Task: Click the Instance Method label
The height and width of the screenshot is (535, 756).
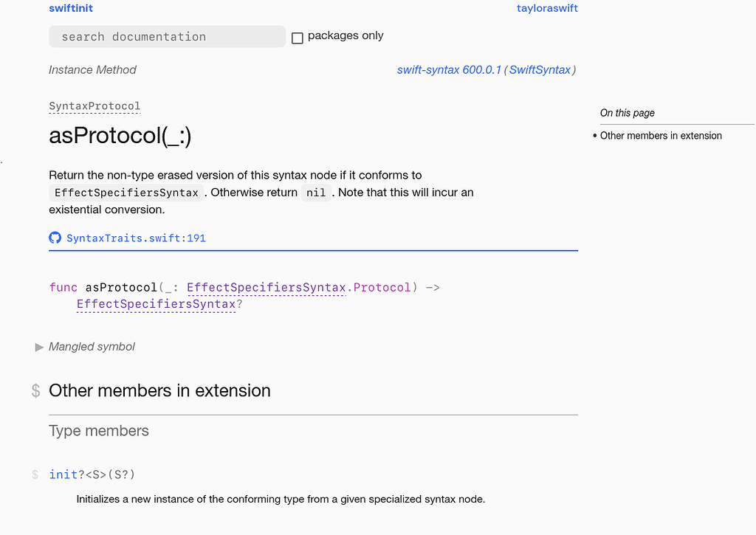Action: point(92,69)
